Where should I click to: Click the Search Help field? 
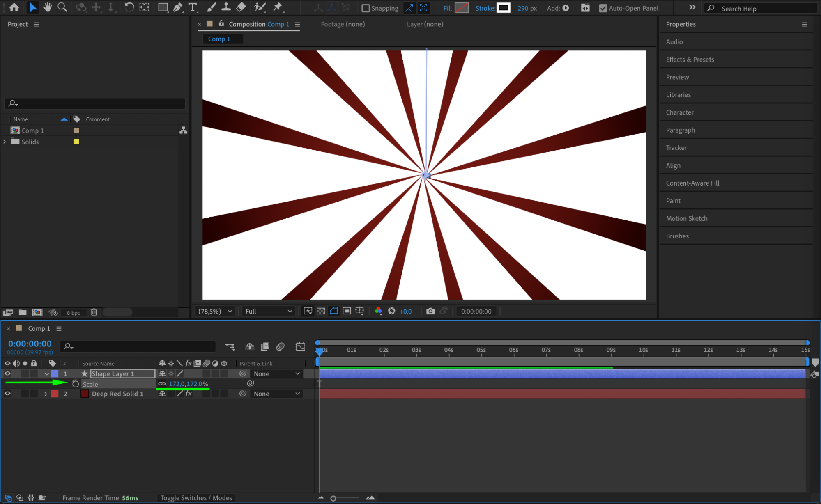[761, 8]
